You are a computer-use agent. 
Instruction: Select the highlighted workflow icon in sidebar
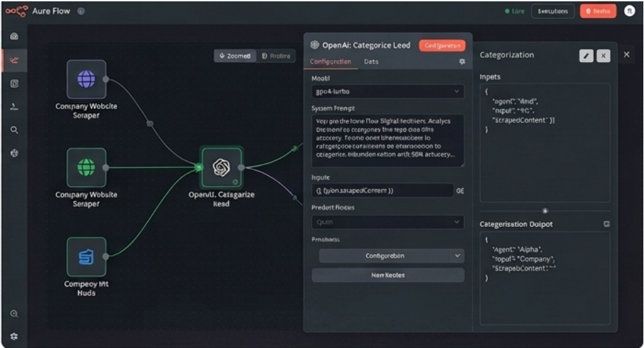click(14, 60)
